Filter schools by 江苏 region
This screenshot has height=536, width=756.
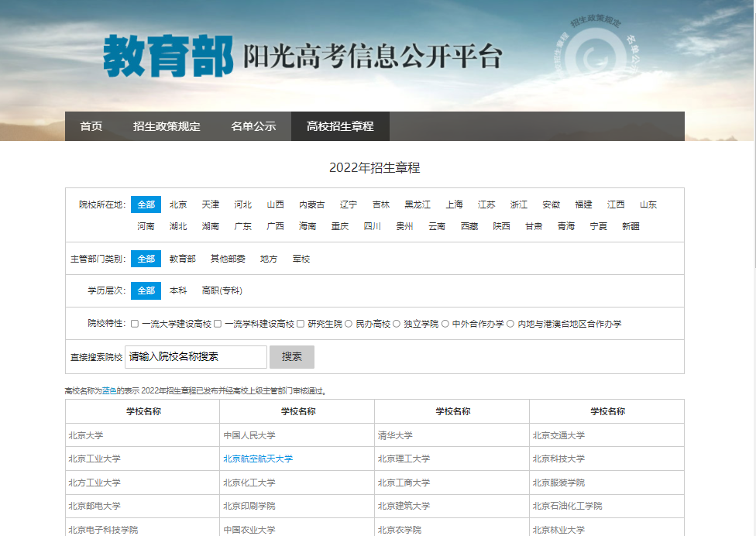click(x=486, y=204)
